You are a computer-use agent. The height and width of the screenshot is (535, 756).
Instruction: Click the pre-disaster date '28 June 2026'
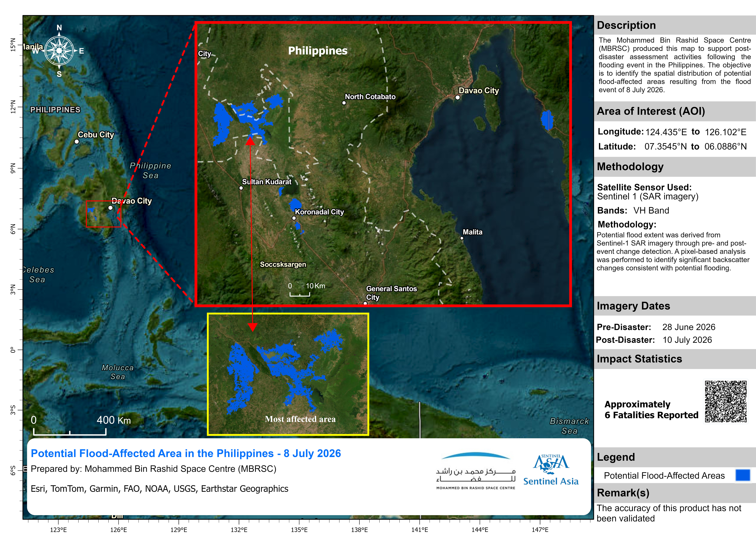(x=689, y=327)
